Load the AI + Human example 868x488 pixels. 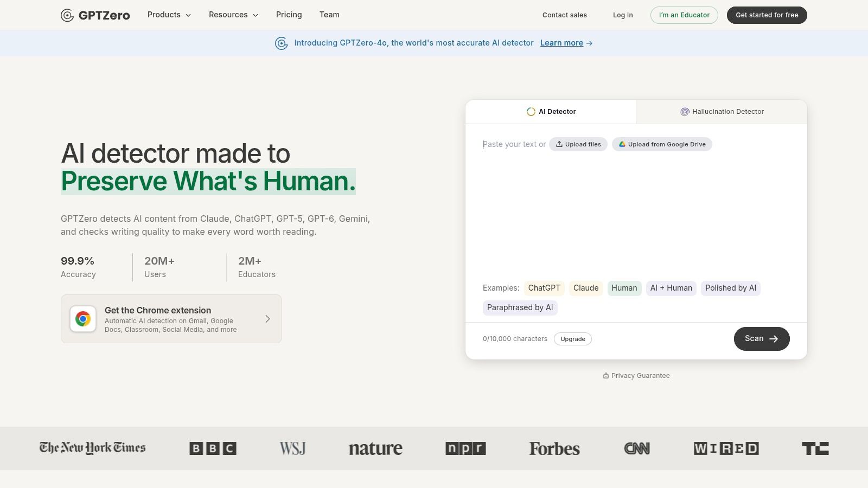pos(671,288)
